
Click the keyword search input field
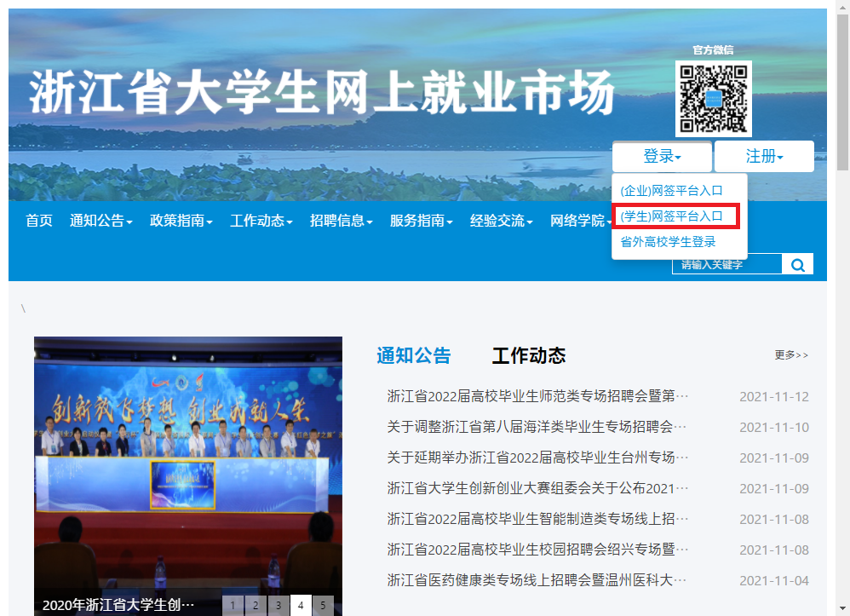click(727, 265)
